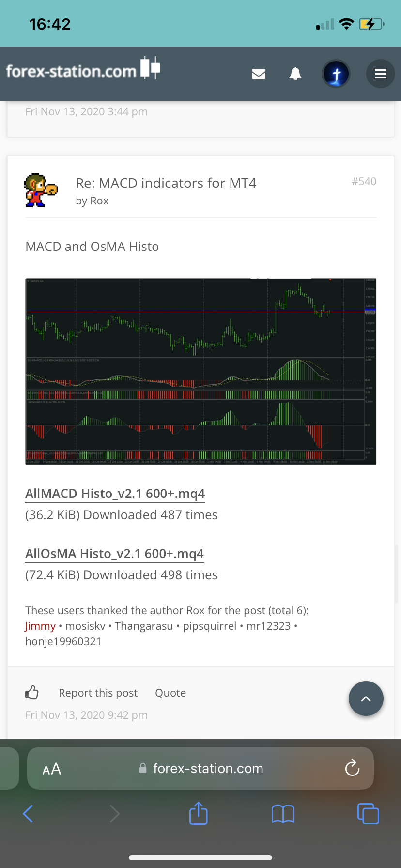Open the hamburger menu
This screenshot has width=401, height=868.
click(x=381, y=74)
